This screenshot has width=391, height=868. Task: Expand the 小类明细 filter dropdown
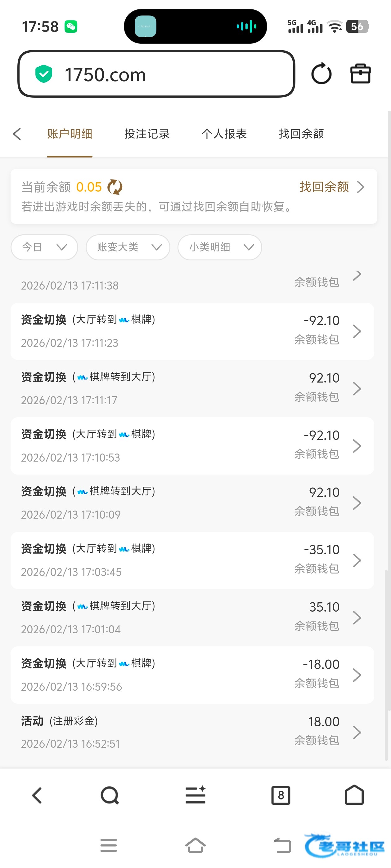220,247
